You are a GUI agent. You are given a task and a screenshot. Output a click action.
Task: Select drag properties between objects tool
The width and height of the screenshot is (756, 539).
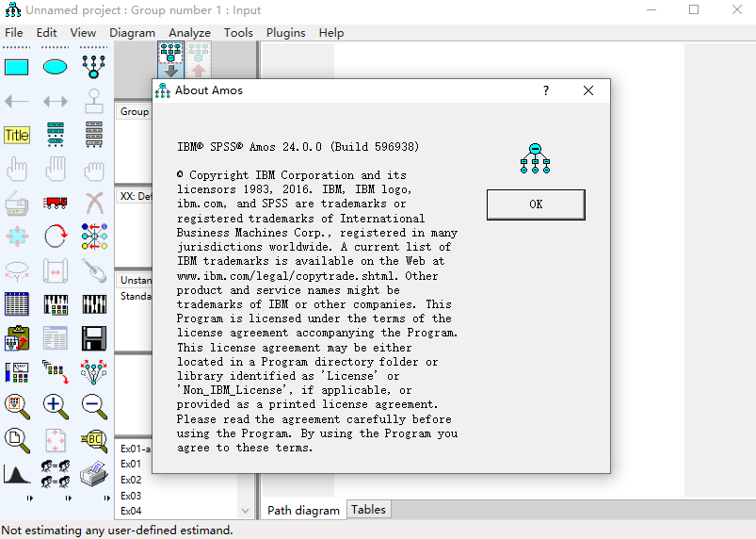pos(55,372)
